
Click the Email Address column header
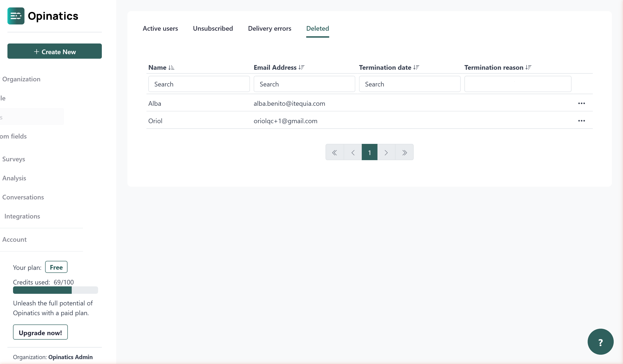tap(275, 67)
